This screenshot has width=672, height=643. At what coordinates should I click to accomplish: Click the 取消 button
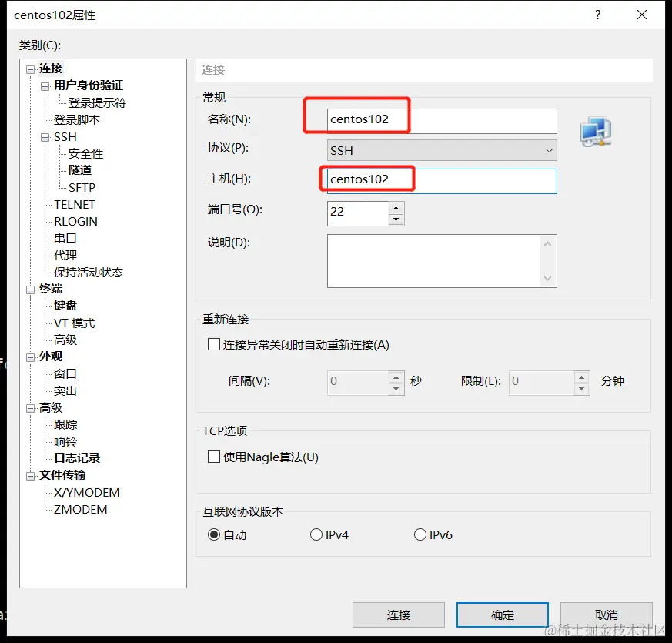click(x=607, y=615)
